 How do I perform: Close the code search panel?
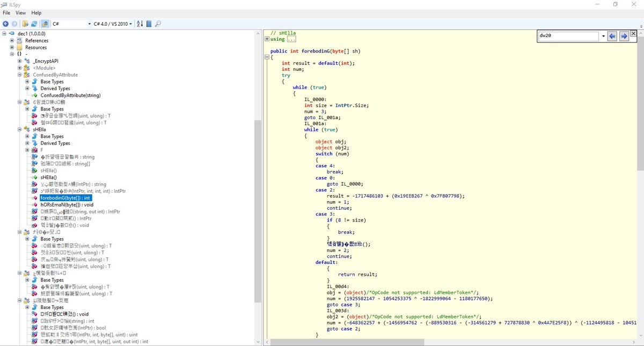tap(634, 33)
